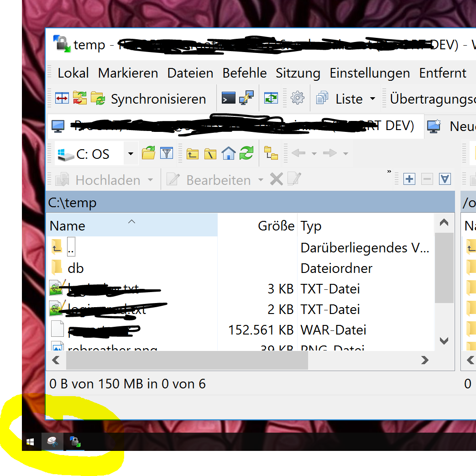Go to root directory icon
Viewport: 476px width, 476px height.
210,154
